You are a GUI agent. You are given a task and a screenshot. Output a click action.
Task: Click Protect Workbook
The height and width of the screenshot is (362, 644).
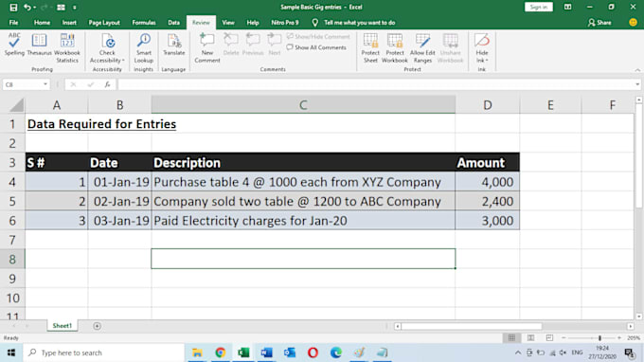click(x=394, y=47)
